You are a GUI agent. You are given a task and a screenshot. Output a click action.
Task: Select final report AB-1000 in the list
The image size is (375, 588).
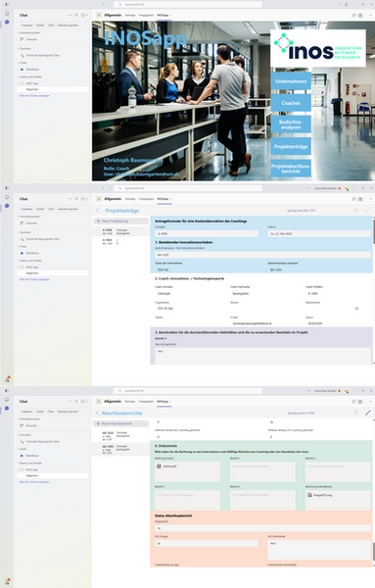pos(120,450)
